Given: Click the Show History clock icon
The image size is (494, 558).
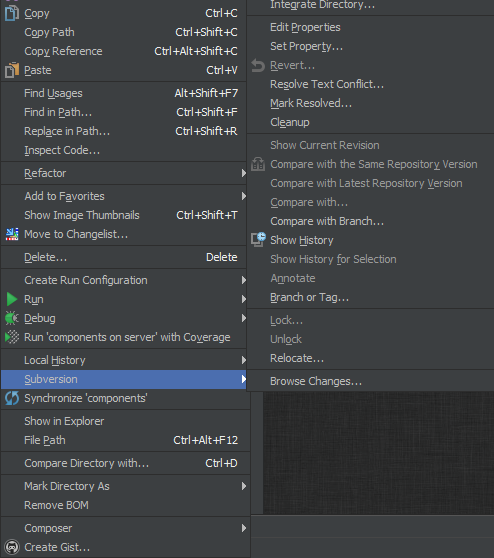Looking at the screenshot, I should point(258,240).
